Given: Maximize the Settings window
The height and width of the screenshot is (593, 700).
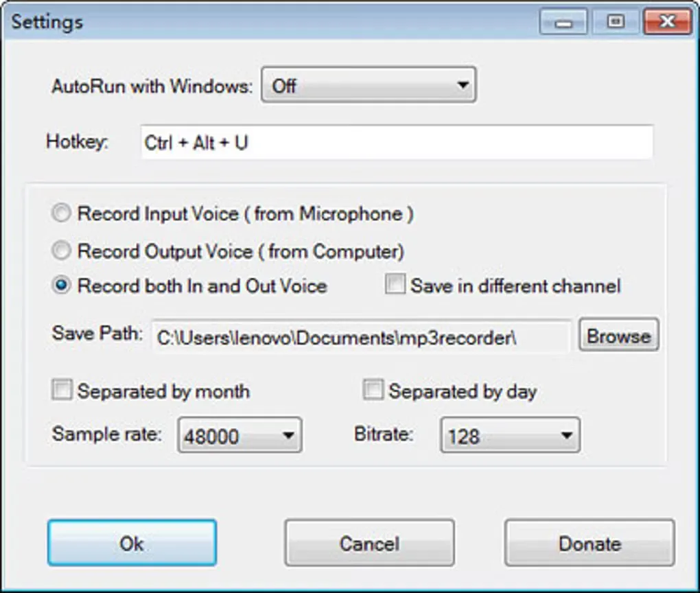Looking at the screenshot, I should click(616, 22).
